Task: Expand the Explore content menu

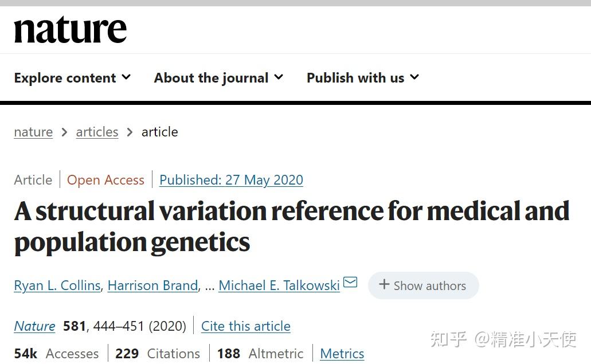Action: click(72, 78)
